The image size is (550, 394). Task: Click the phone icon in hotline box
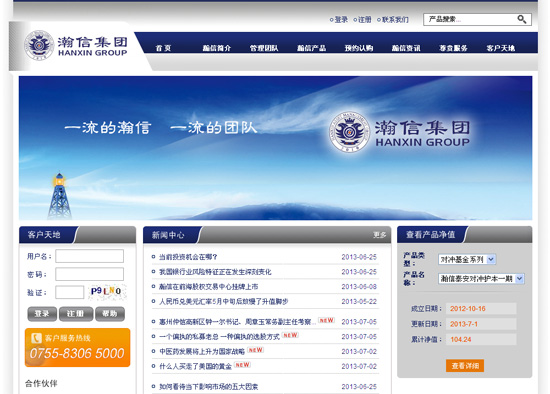coord(36,338)
